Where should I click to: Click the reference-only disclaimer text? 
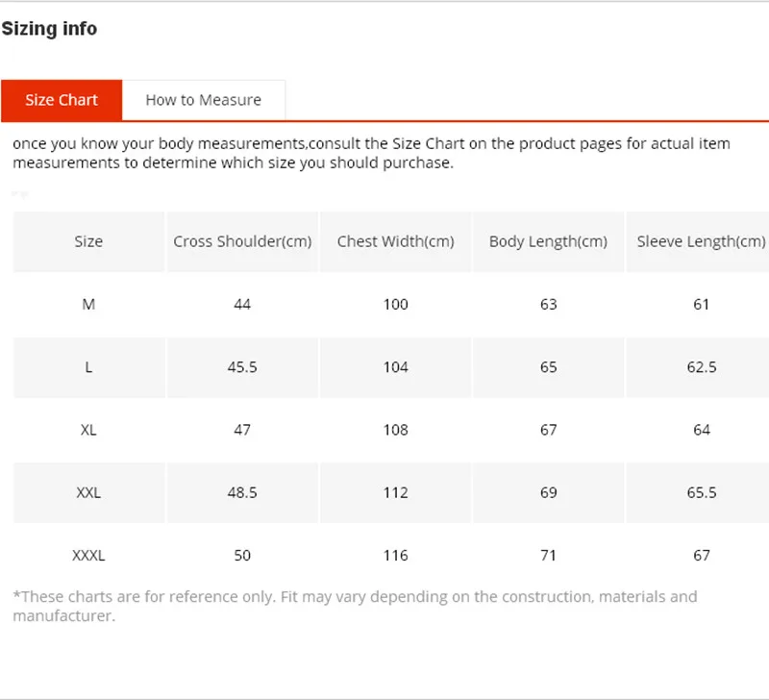pos(355,606)
